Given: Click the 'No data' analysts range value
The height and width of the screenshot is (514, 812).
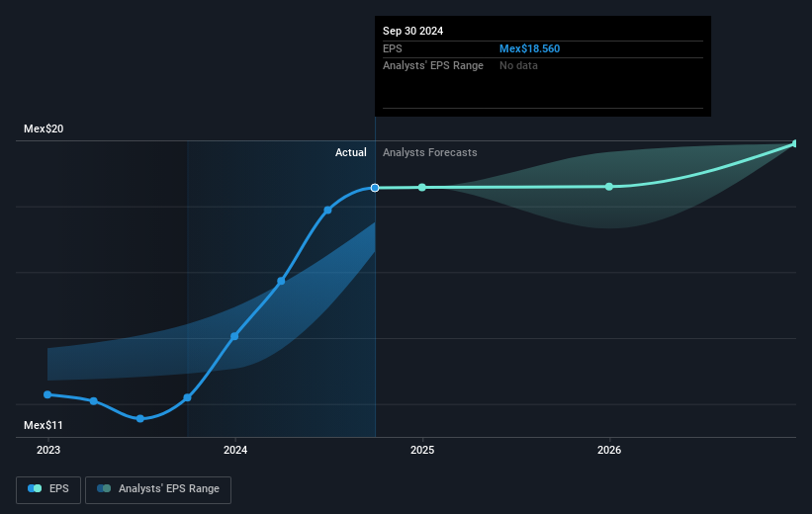Looking at the screenshot, I should 518,66.
